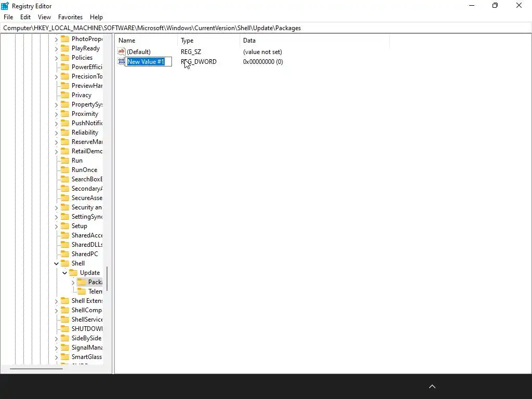Click the New Value #1 name edit field
532x399 pixels.
(x=149, y=62)
